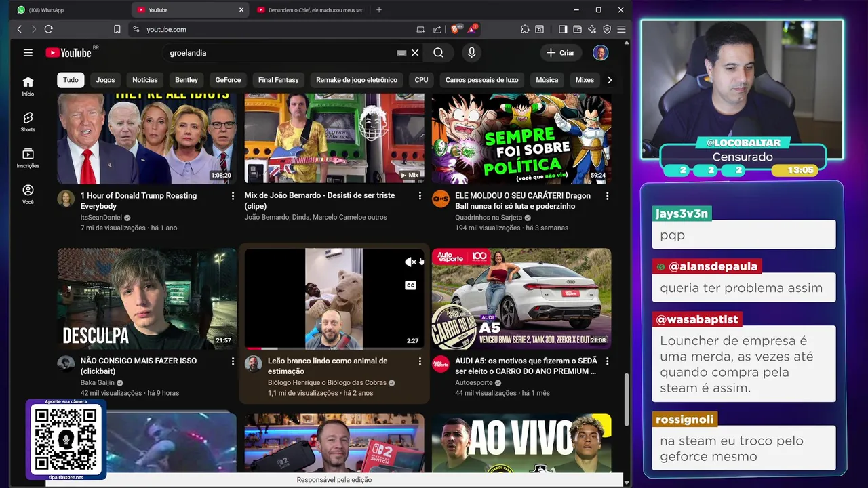Select the Remake de jogo eletrônico chip
This screenshot has height=488, width=868.
point(357,80)
